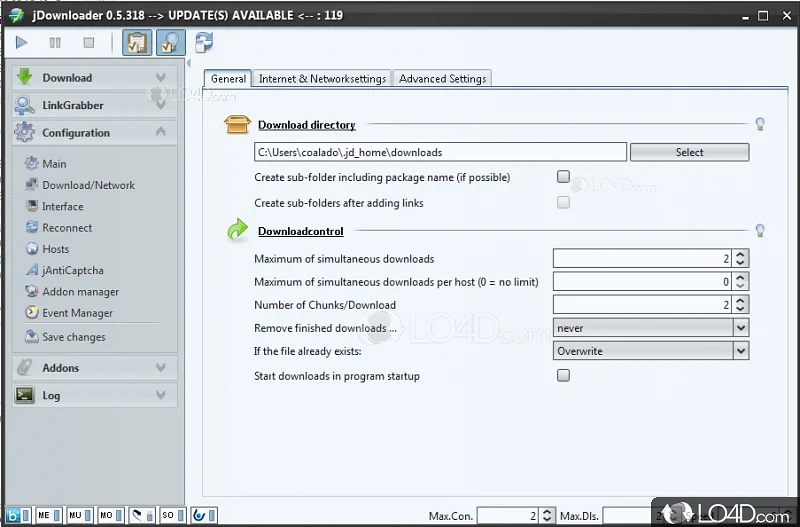Click the reconnect refresh toolbar icon
Image resolution: width=800 pixels, height=527 pixels.
pyautogui.click(x=204, y=42)
